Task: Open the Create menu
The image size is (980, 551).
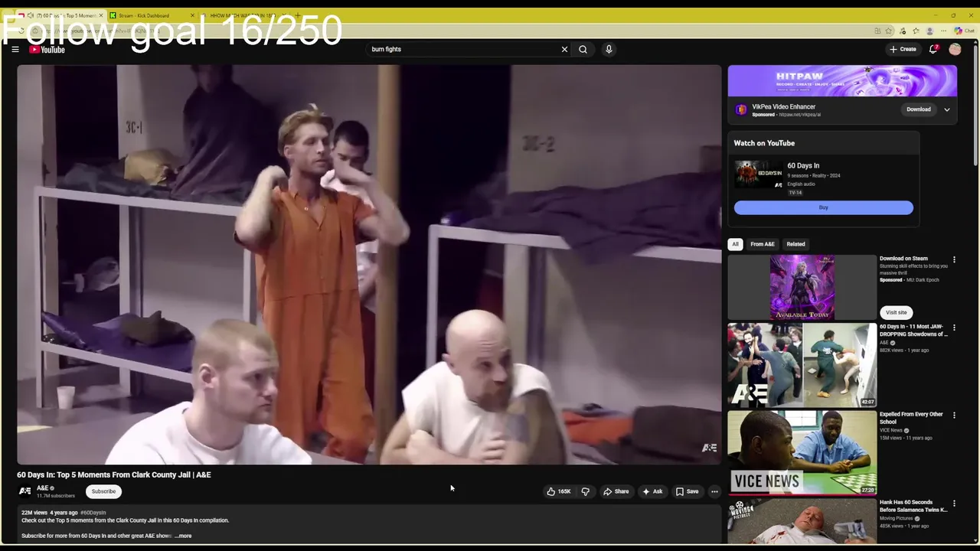Action: [x=903, y=49]
